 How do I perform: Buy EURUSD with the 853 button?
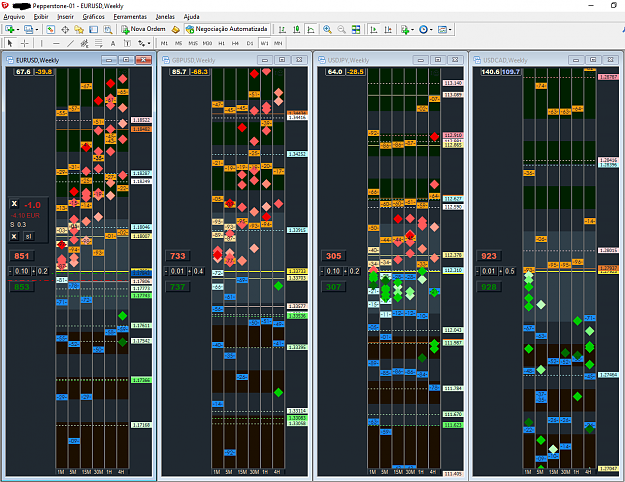pyautogui.click(x=22, y=287)
